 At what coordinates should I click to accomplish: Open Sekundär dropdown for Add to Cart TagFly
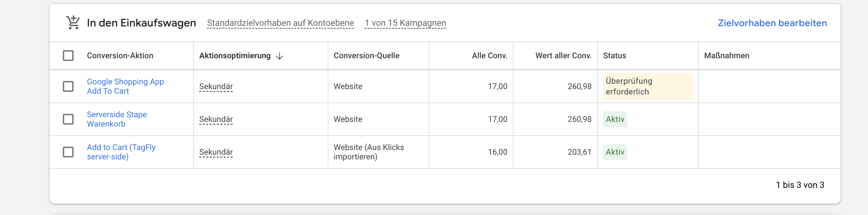pyautogui.click(x=216, y=152)
